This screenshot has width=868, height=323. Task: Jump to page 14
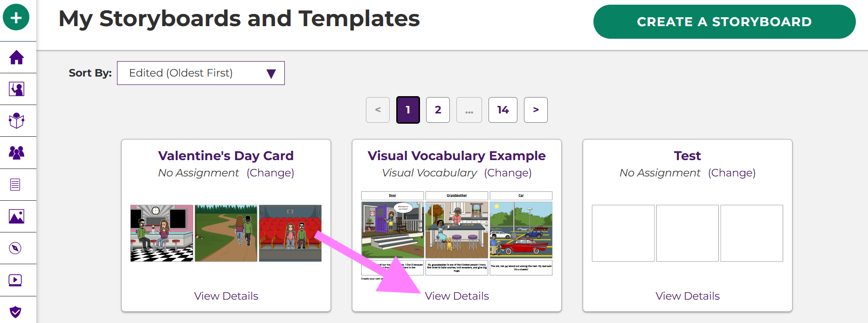503,110
